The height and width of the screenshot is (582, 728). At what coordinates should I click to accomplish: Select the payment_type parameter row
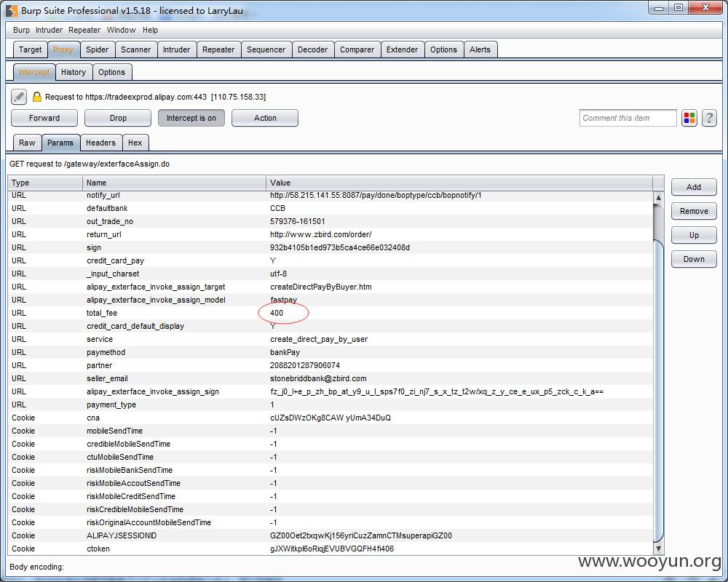point(330,404)
